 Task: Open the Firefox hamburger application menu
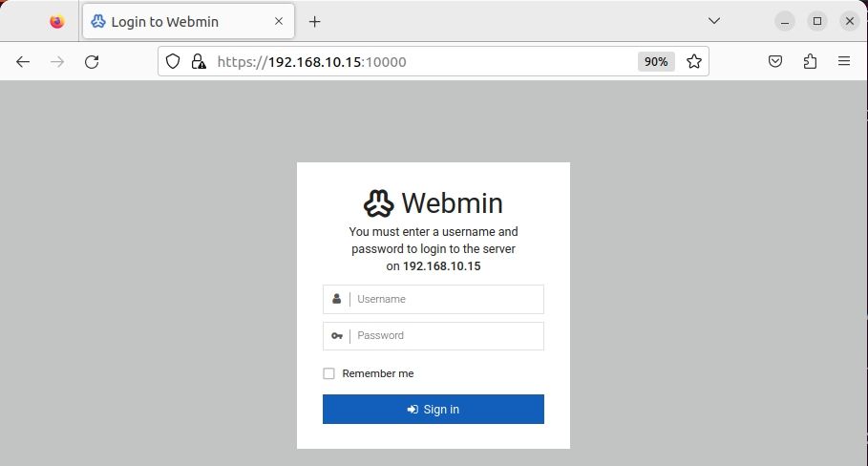point(843,61)
